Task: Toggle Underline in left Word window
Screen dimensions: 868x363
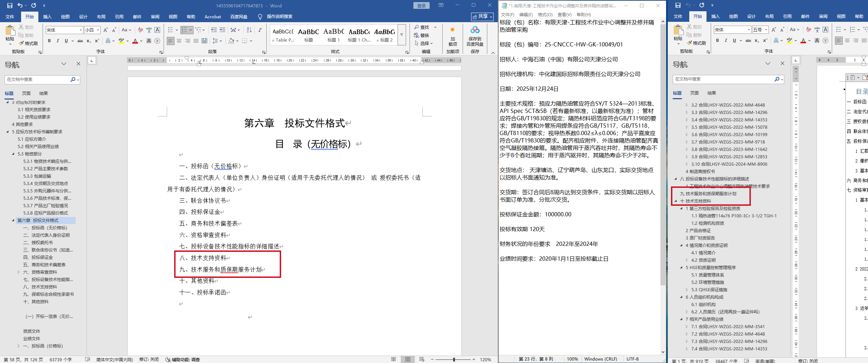Action: (66, 41)
